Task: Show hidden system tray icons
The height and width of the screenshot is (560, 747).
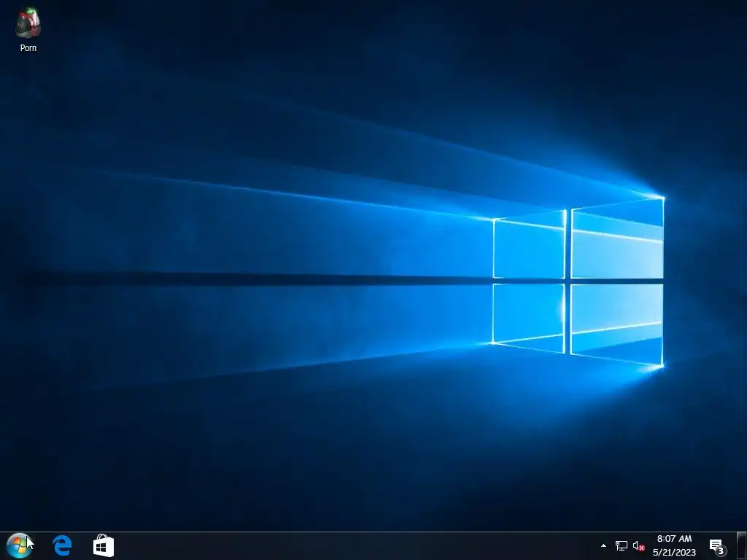Action: 603,545
